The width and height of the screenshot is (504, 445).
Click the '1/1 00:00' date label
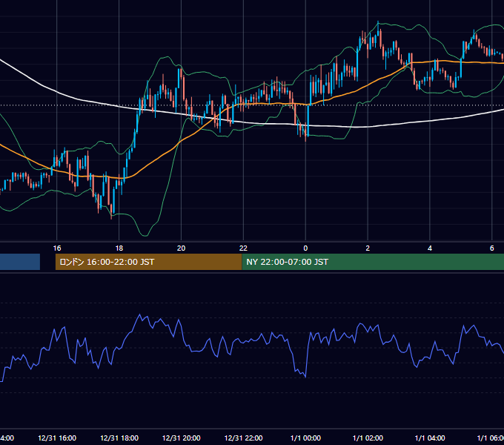(305, 438)
